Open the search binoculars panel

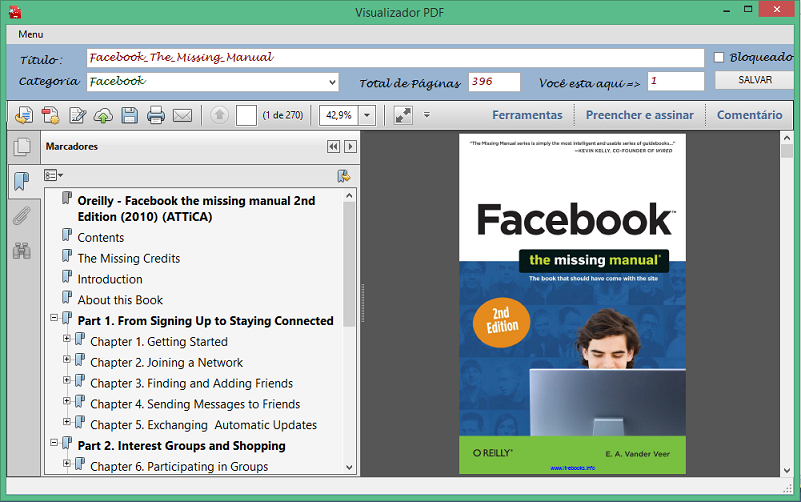point(22,251)
